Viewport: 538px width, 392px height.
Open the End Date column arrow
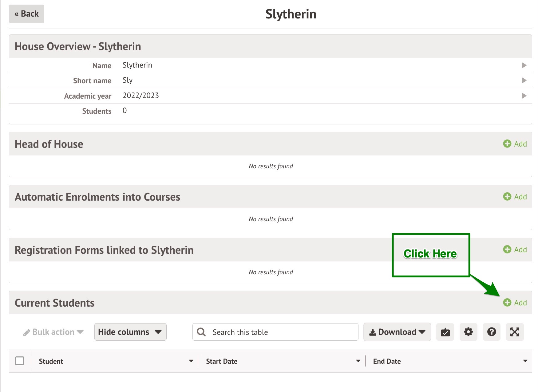pyautogui.click(x=525, y=361)
